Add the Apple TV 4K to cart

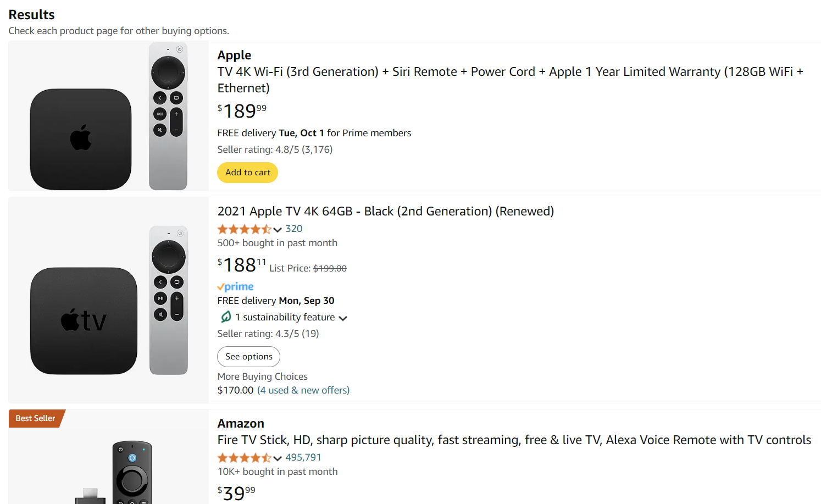point(247,172)
